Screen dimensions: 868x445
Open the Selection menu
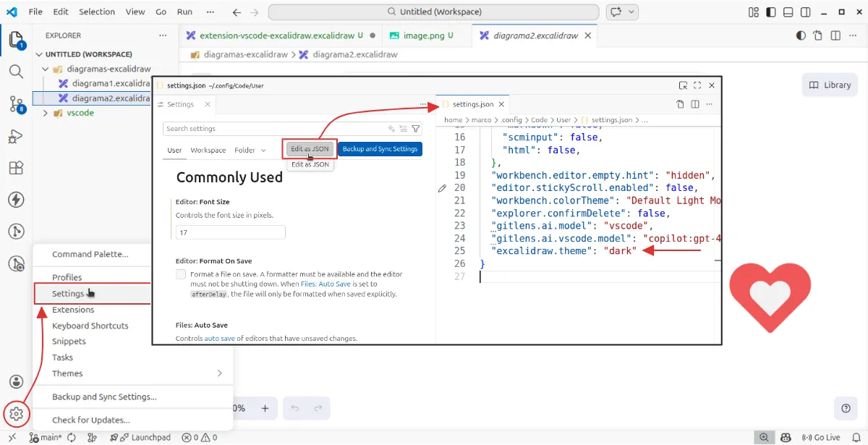[x=97, y=12]
